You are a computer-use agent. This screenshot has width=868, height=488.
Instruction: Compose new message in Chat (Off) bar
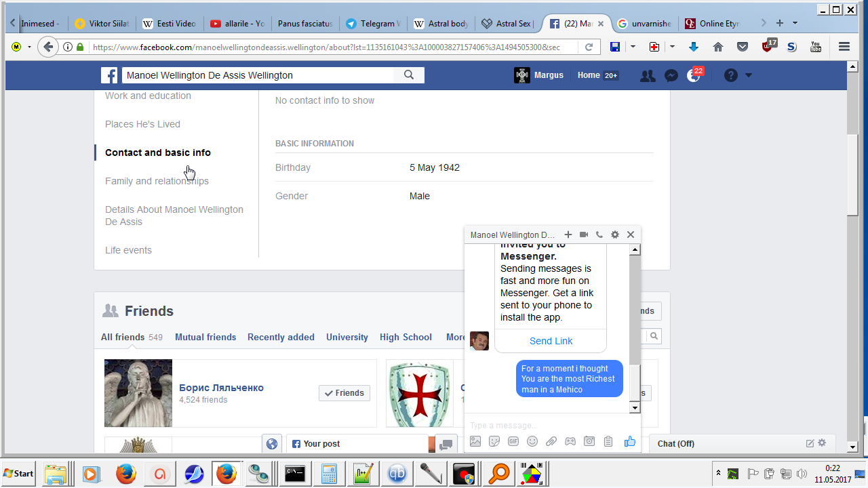(x=810, y=443)
